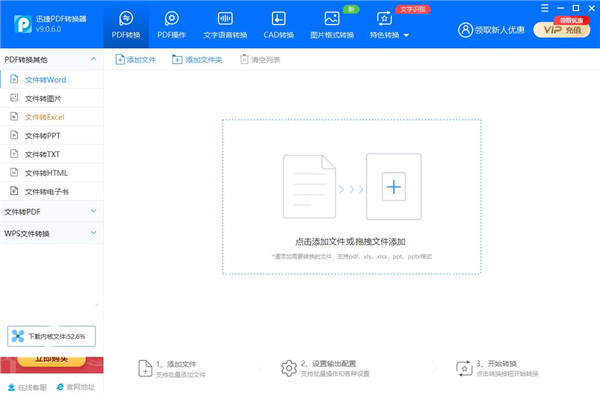
Task: Click the 在线客服 person icon
Action: (x=11, y=388)
